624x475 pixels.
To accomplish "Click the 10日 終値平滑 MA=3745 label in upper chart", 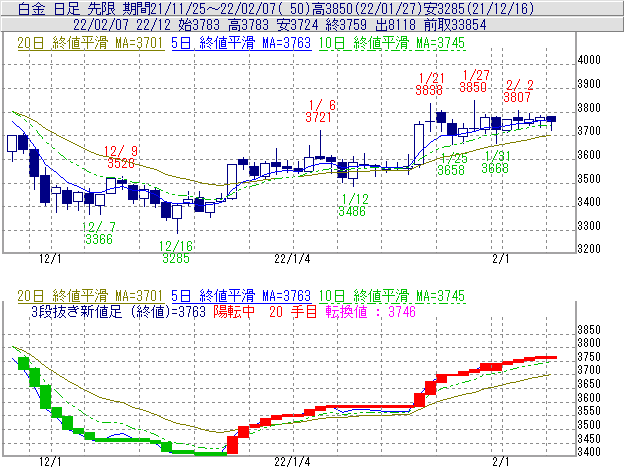I will click(x=392, y=43).
